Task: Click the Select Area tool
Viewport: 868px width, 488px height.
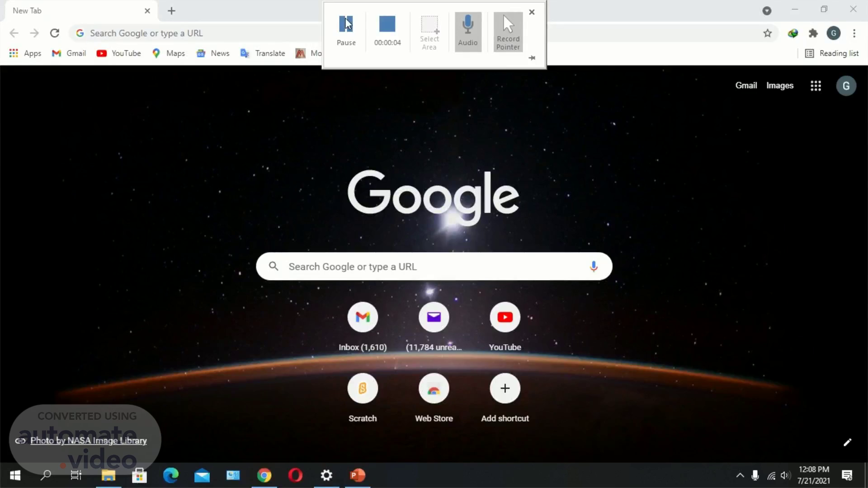Action: 429,32
